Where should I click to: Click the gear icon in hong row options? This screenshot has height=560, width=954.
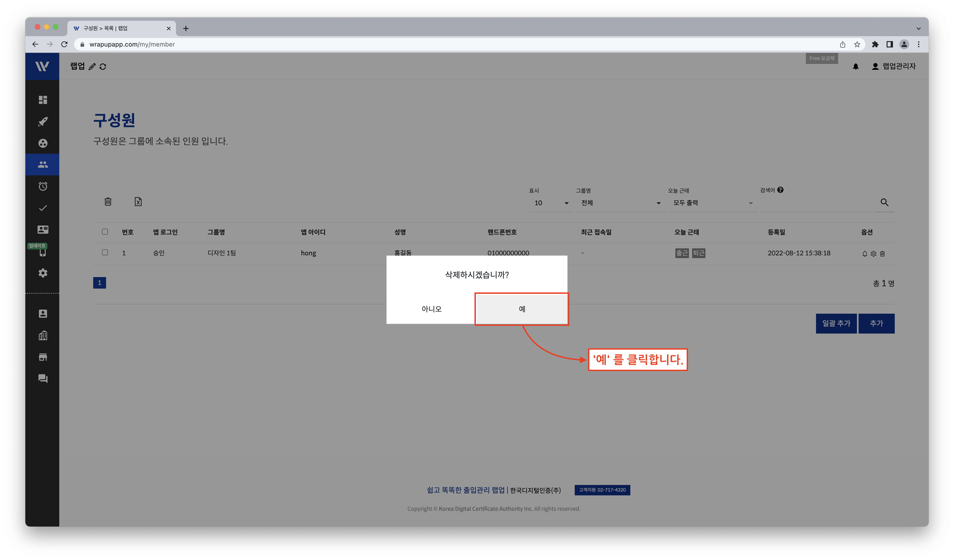pos(873,254)
